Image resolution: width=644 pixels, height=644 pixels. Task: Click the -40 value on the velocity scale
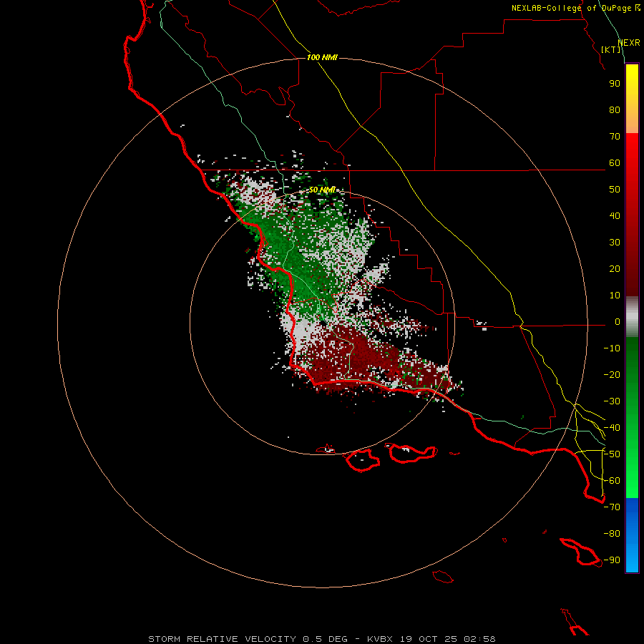612,428
